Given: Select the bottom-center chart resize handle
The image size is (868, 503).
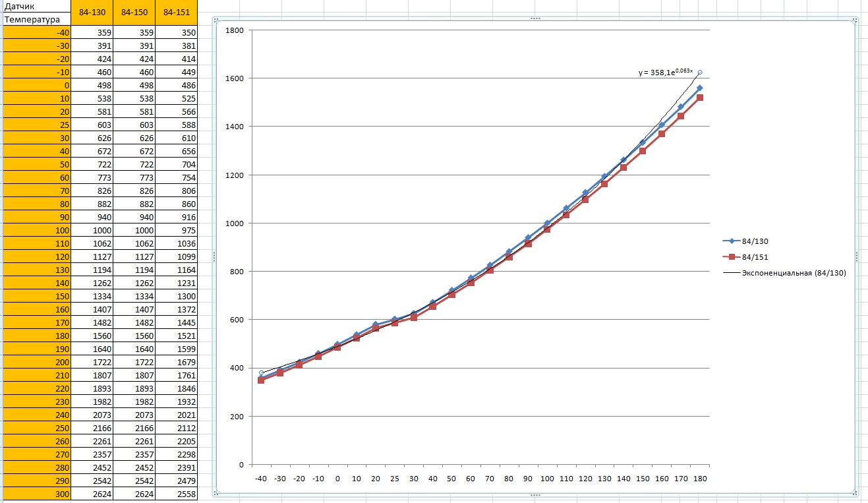Looking at the screenshot, I should point(535,494).
